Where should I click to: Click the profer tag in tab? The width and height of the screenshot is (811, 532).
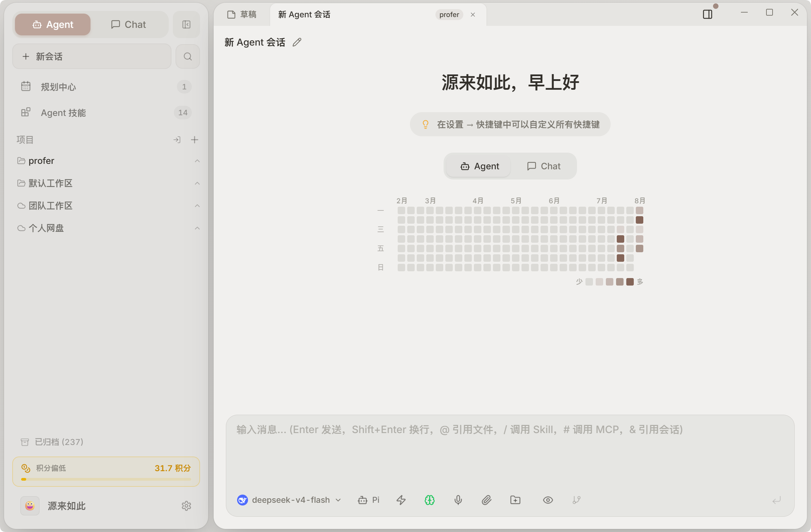tap(449, 15)
